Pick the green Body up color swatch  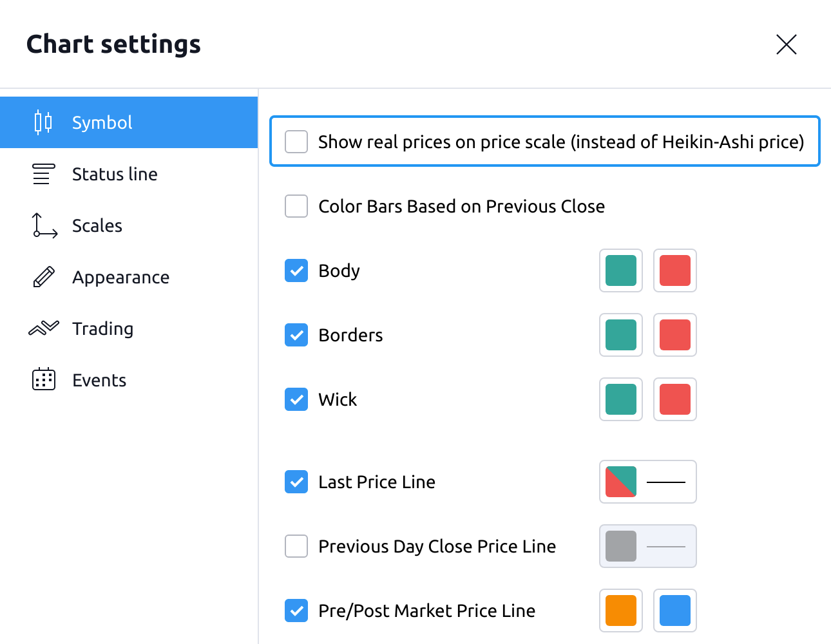pyautogui.click(x=621, y=270)
